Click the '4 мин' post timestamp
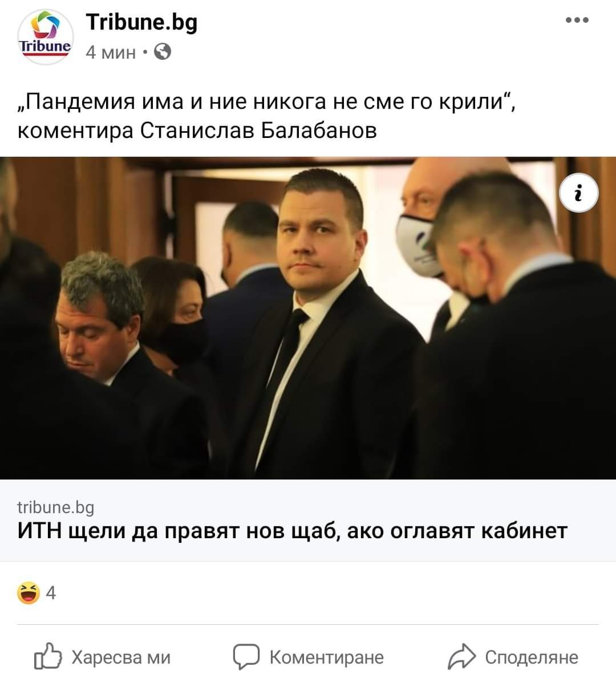616x687 pixels. pos(111,52)
